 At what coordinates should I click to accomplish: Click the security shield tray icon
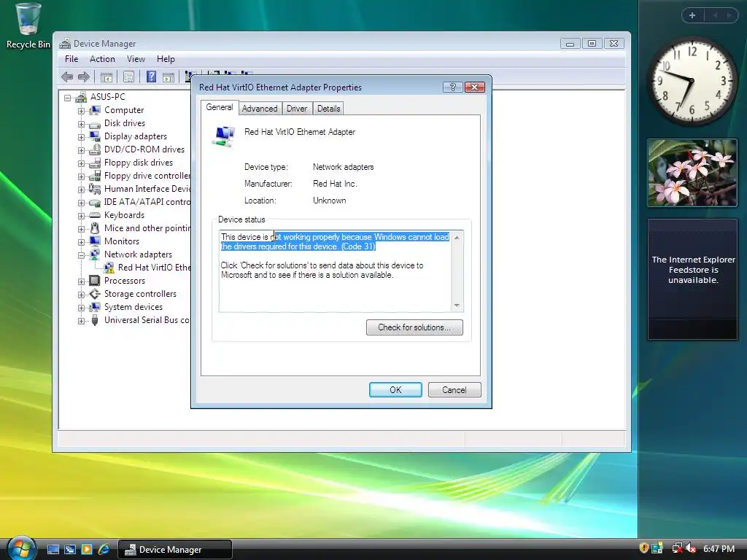click(643, 548)
